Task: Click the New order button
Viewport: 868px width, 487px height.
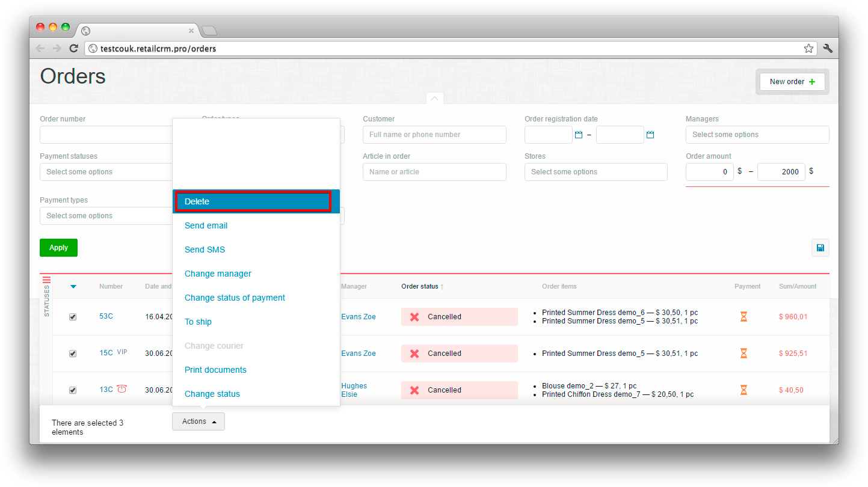Action: click(792, 82)
